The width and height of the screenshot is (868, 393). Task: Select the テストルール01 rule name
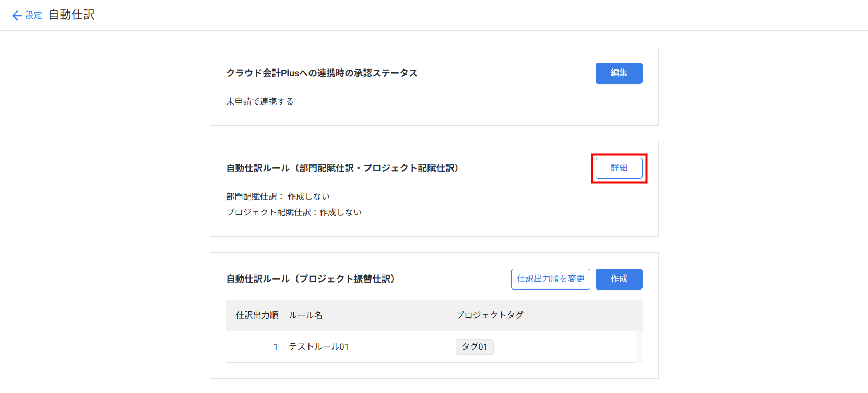pyautogui.click(x=318, y=346)
